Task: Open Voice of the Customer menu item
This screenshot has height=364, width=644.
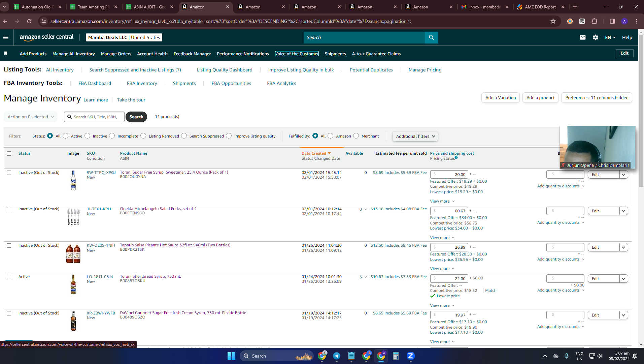Action: 297,54
